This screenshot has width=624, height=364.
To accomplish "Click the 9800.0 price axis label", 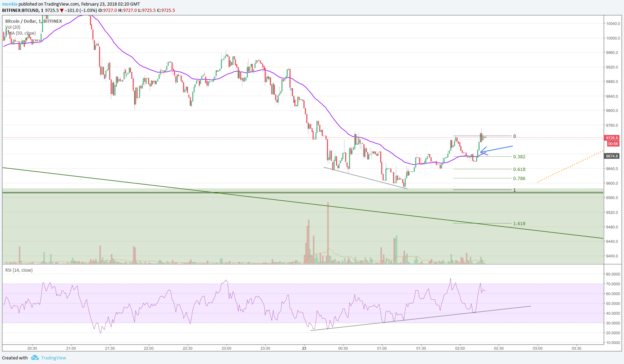I will point(612,110).
